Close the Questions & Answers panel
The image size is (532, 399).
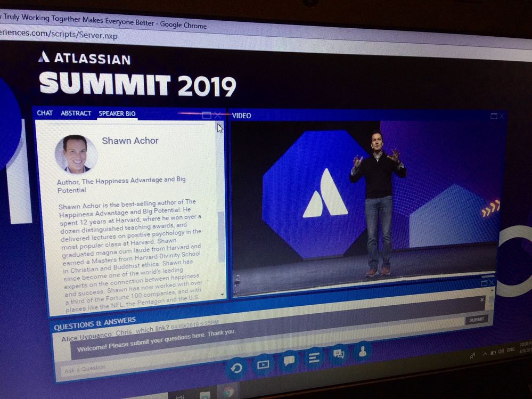[492, 282]
